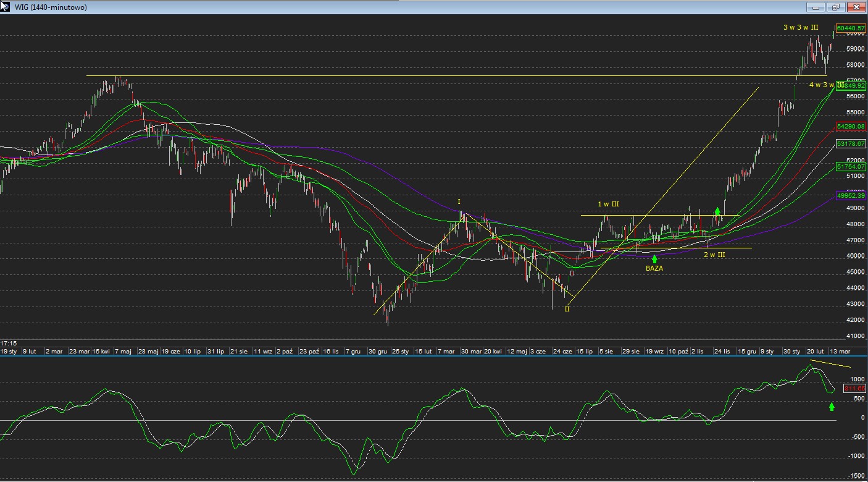Click the '2 w III' wave label

tap(714, 255)
